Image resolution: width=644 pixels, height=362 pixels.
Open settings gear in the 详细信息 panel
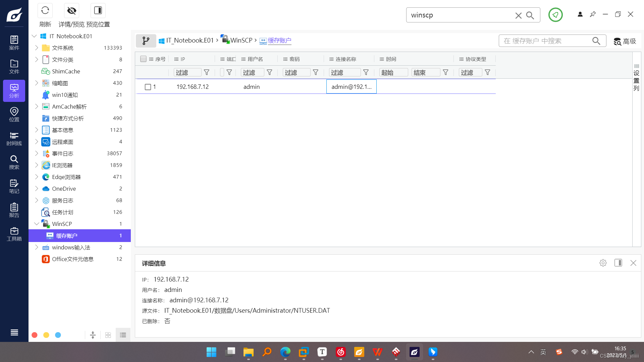click(603, 263)
